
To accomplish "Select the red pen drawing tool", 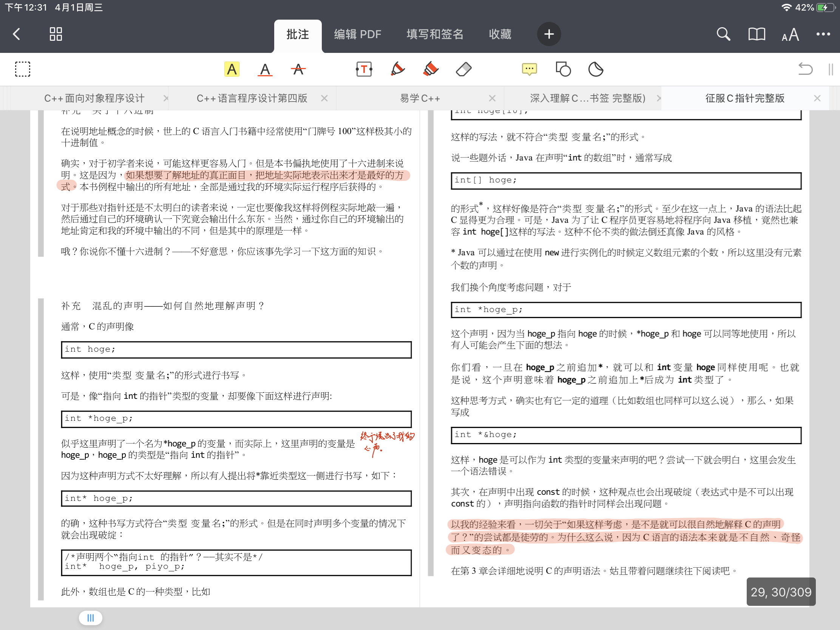I will (397, 69).
